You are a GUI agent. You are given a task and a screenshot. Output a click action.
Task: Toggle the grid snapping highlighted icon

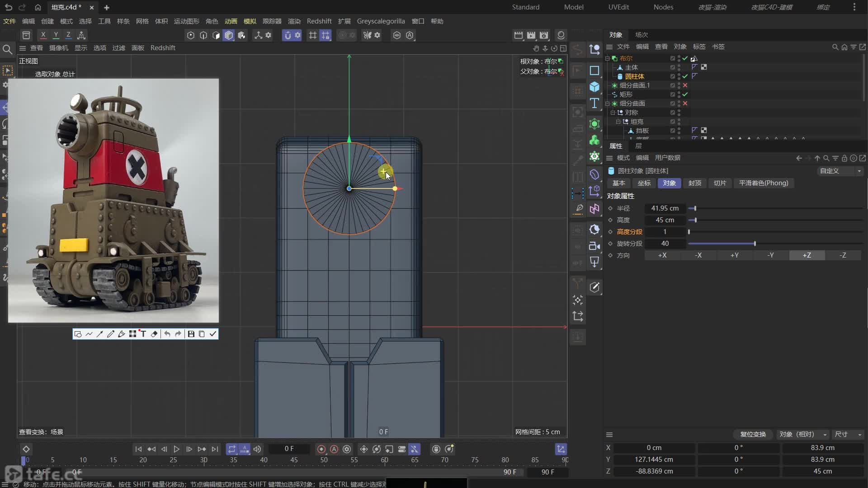pos(325,35)
